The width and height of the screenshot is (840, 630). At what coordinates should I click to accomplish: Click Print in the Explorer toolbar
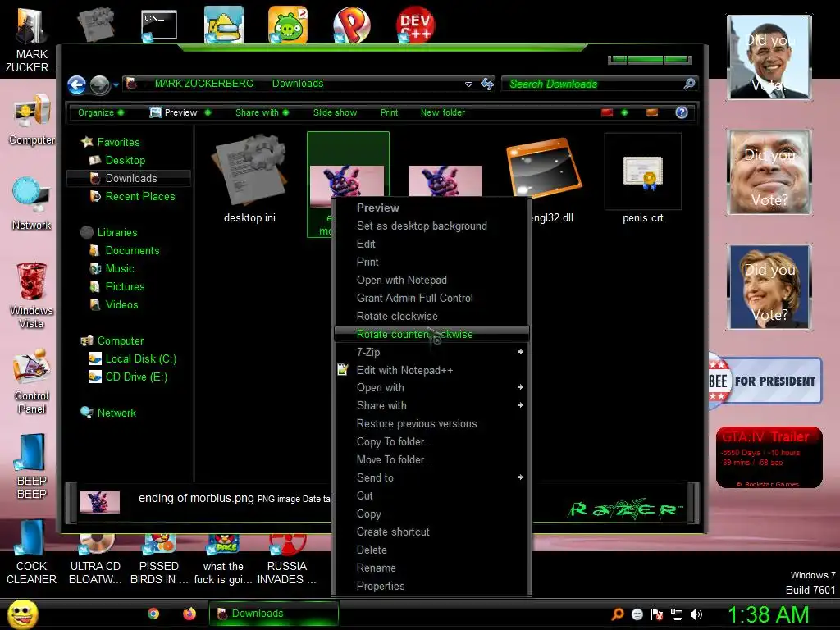click(389, 112)
